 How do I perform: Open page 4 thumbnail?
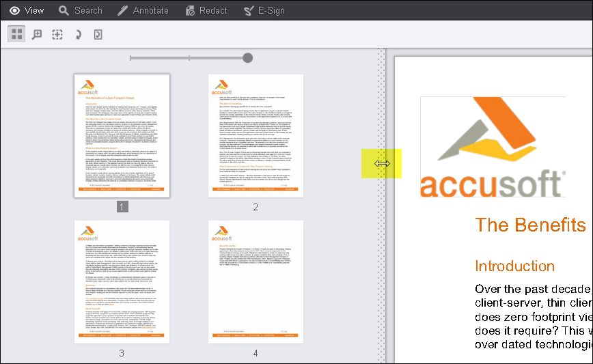(x=256, y=281)
